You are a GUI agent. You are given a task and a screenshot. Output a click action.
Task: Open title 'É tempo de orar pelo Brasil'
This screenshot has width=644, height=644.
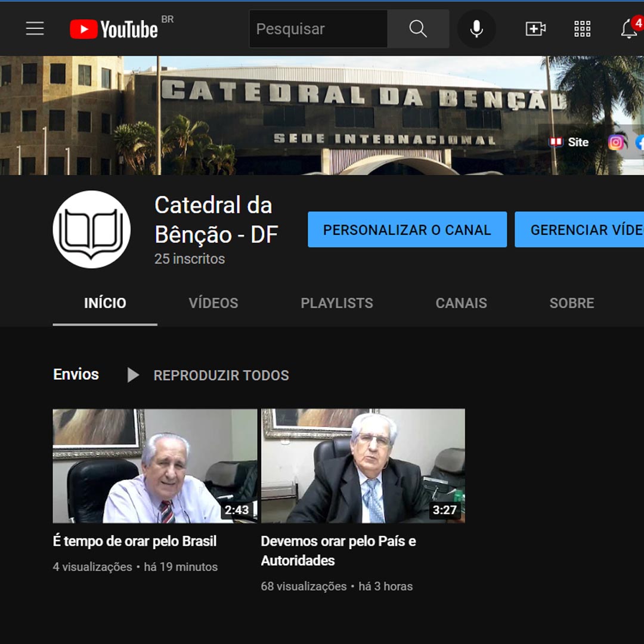point(135,541)
